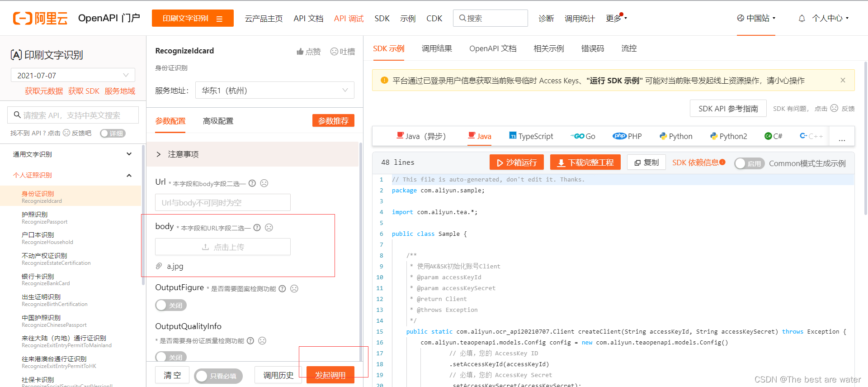Screen dimensions: 868x387
Task: Click the 参数推荐 button
Action: [x=333, y=121]
